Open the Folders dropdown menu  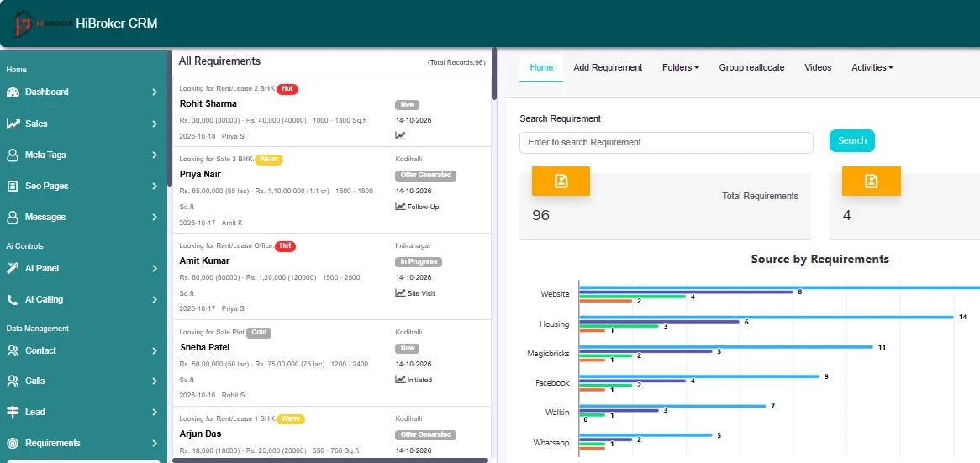tap(681, 67)
